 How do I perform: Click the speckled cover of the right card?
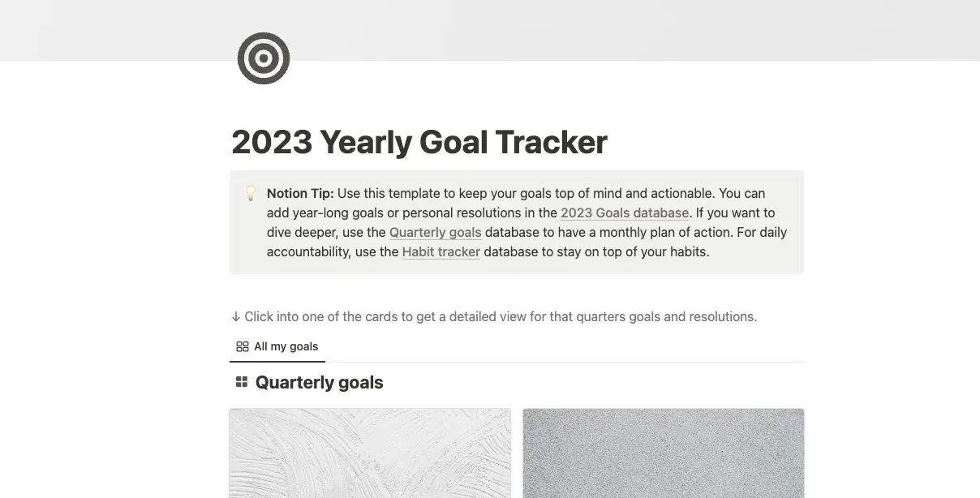663,453
